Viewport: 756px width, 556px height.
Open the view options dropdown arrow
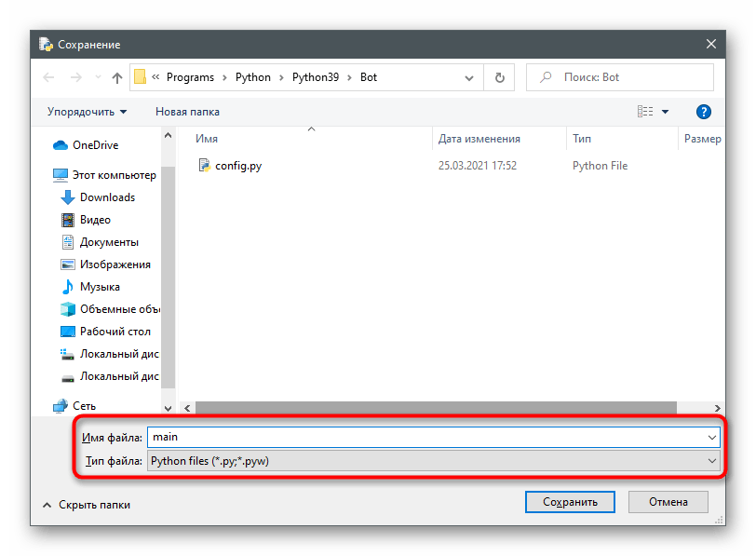click(x=666, y=112)
